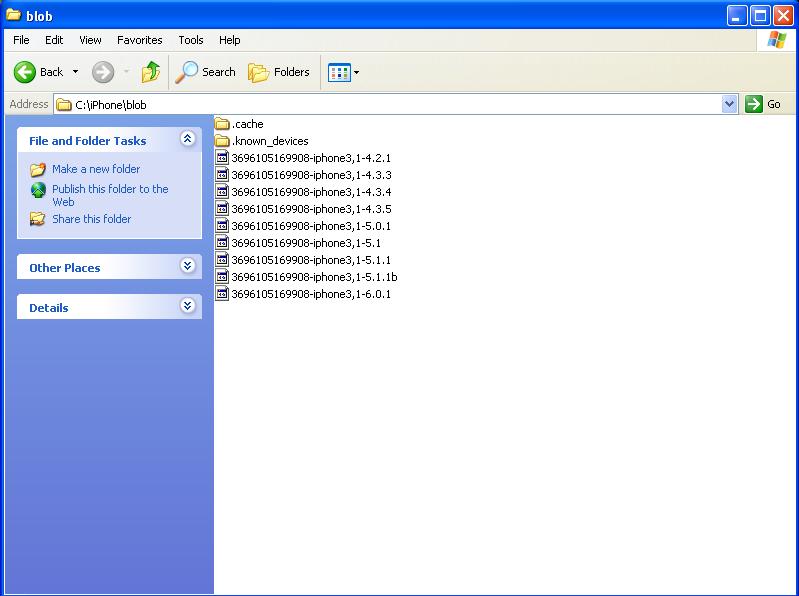Expand the Other Places panel
Image resolution: width=799 pixels, height=596 pixels.
[x=187, y=266]
